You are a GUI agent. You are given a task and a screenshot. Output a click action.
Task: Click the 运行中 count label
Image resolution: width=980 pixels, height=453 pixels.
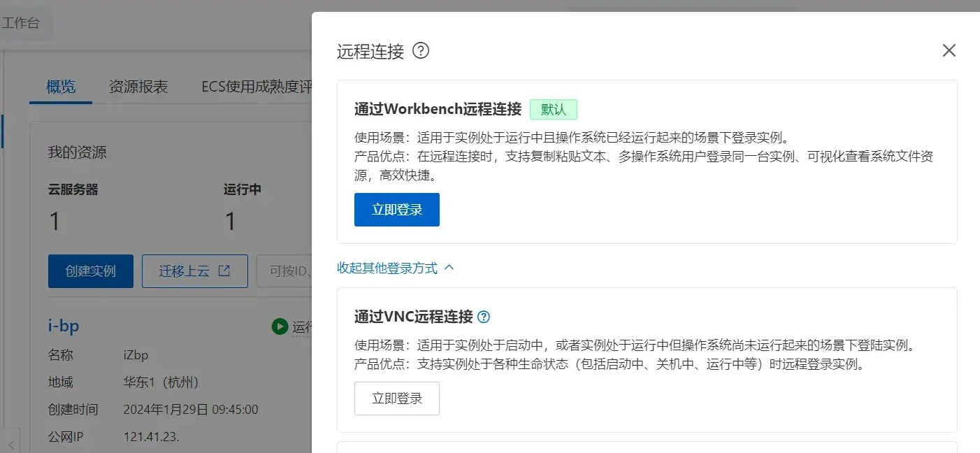(x=243, y=189)
